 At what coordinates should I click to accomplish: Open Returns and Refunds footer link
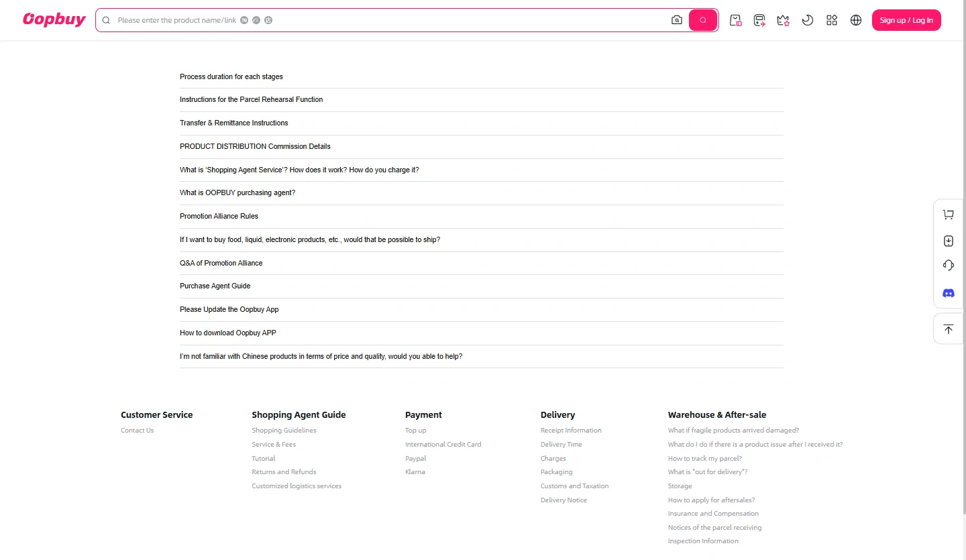(284, 472)
